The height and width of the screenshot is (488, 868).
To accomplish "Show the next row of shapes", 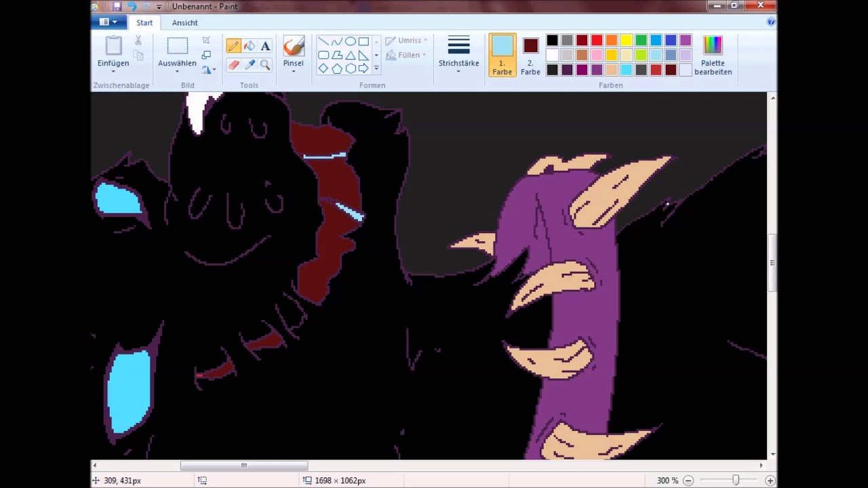I will (x=376, y=55).
